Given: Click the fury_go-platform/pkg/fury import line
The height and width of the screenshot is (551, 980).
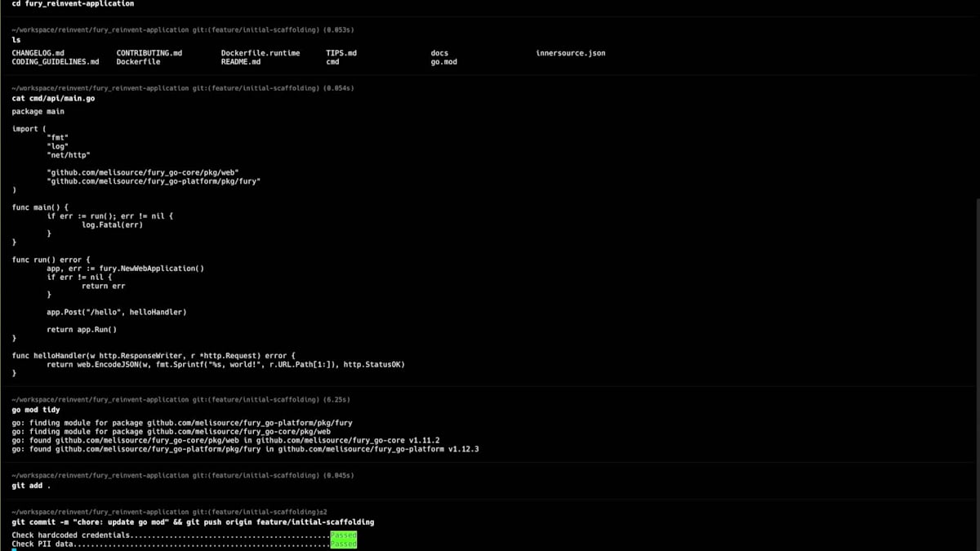Looking at the screenshot, I should 154,181.
